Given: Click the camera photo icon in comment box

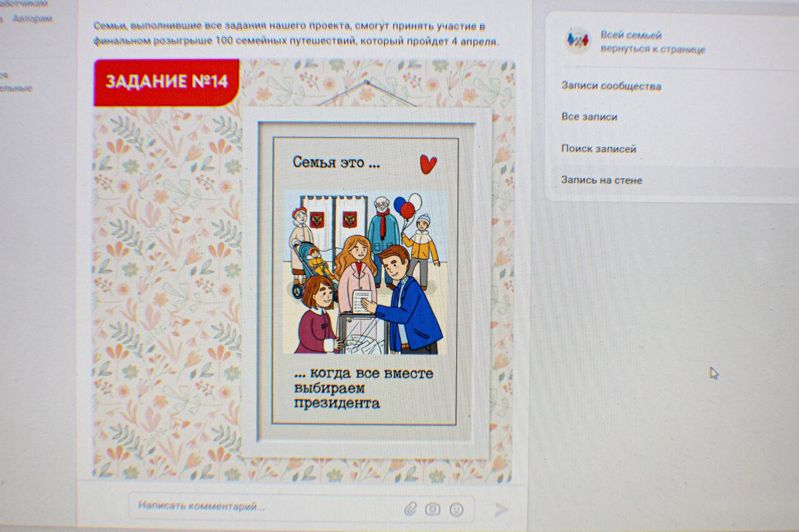Looking at the screenshot, I should (x=433, y=509).
